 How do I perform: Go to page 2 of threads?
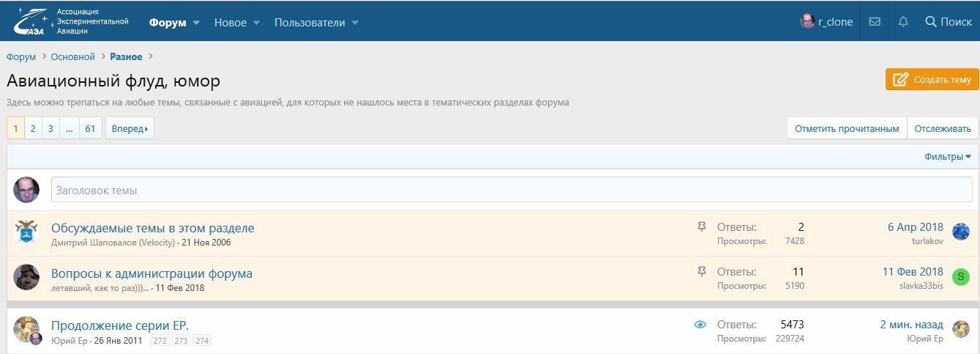[33, 128]
